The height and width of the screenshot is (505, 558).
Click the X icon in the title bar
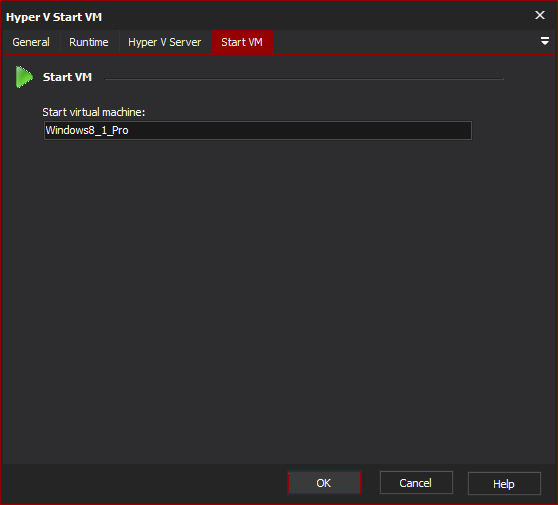point(540,15)
